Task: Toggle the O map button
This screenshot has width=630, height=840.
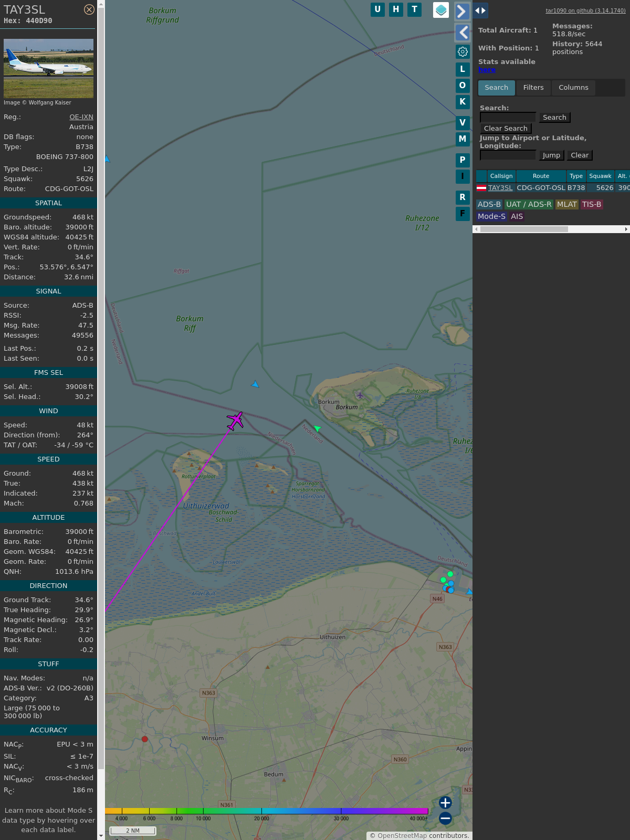Action: (463, 86)
